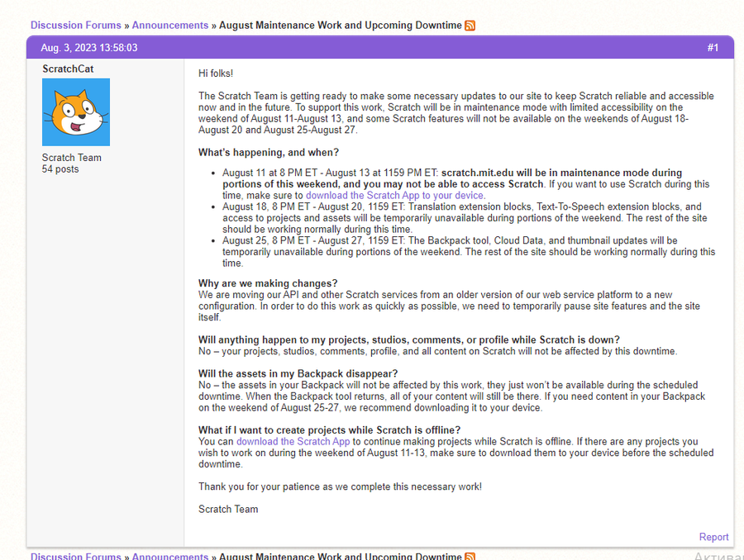Go to Discussion Forums in bottom breadcrumb

coord(76,556)
